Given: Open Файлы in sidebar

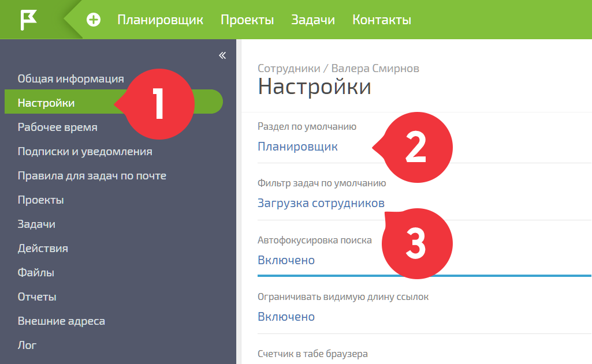Looking at the screenshot, I should 36,272.
